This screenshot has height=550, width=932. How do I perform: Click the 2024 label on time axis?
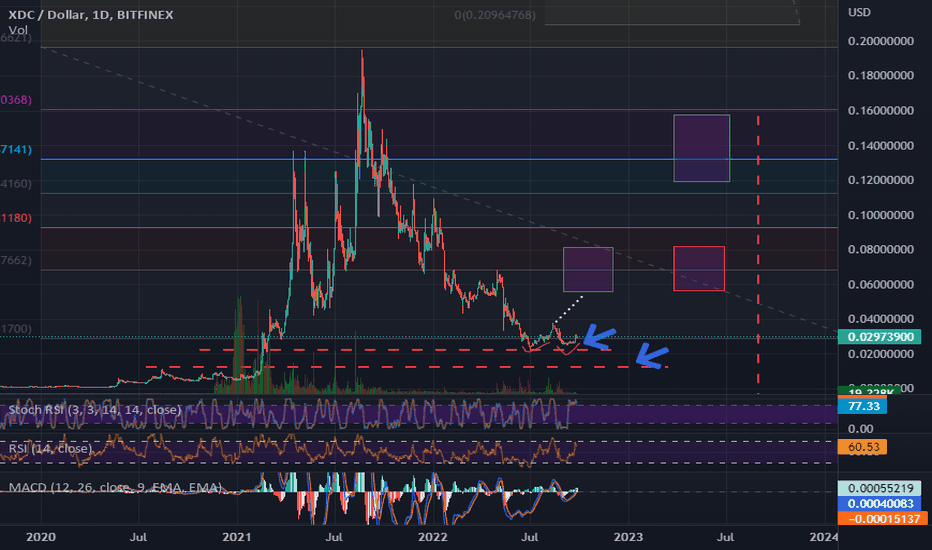824,538
